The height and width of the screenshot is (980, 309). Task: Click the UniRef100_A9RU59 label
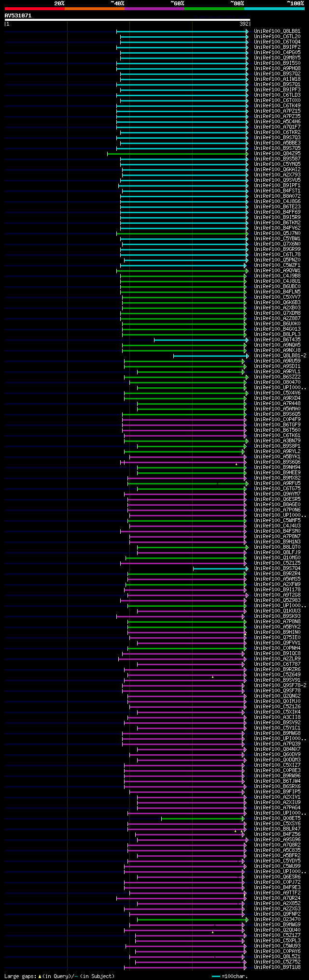click(277, 361)
